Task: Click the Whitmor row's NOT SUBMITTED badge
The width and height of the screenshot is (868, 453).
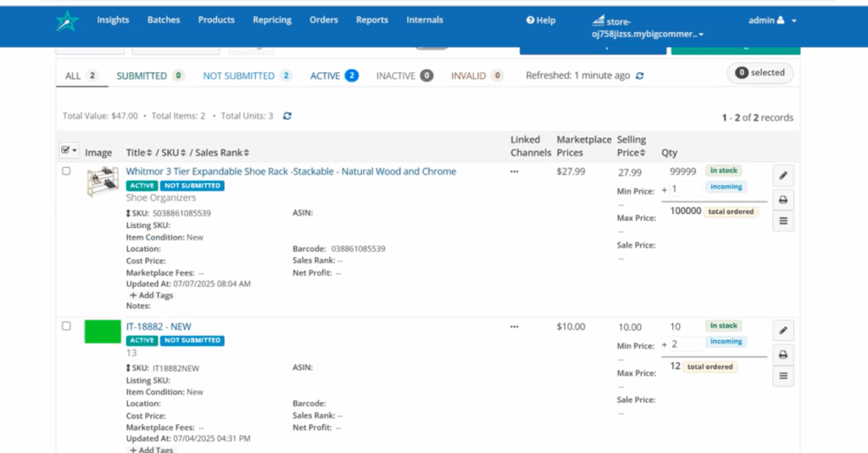Action: 192,186
